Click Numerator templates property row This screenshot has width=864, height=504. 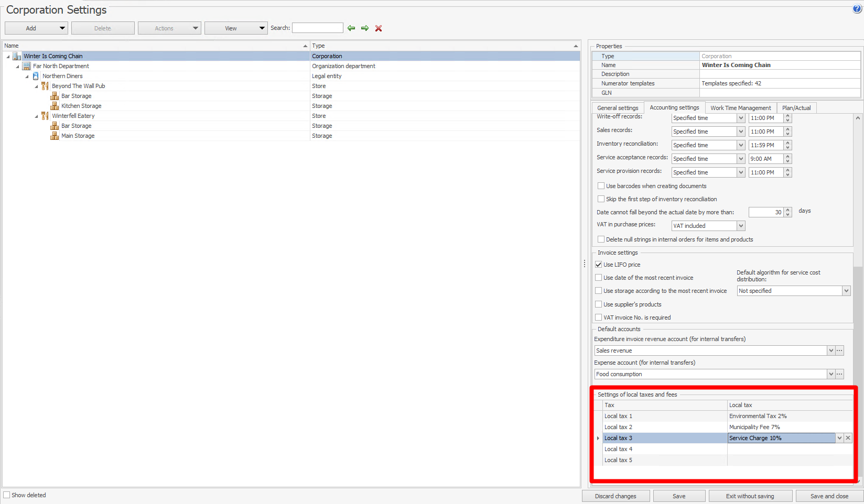pyautogui.click(x=726, y=83)
